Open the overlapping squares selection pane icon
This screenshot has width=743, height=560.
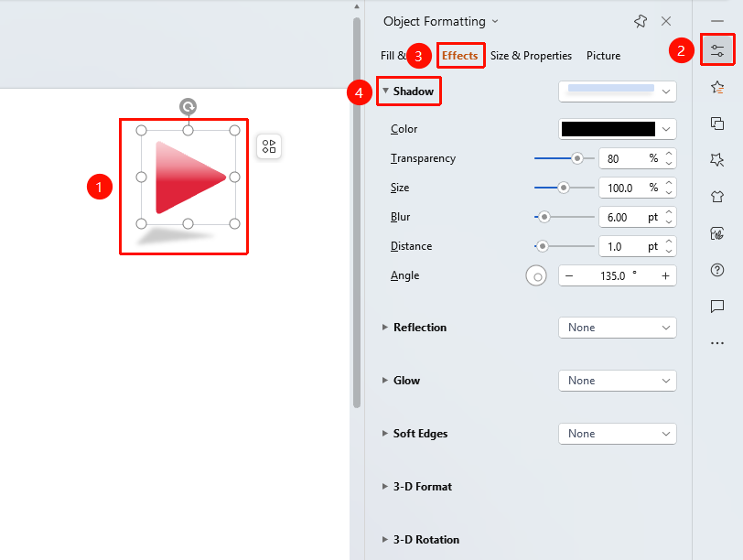(x=717, y=124)
